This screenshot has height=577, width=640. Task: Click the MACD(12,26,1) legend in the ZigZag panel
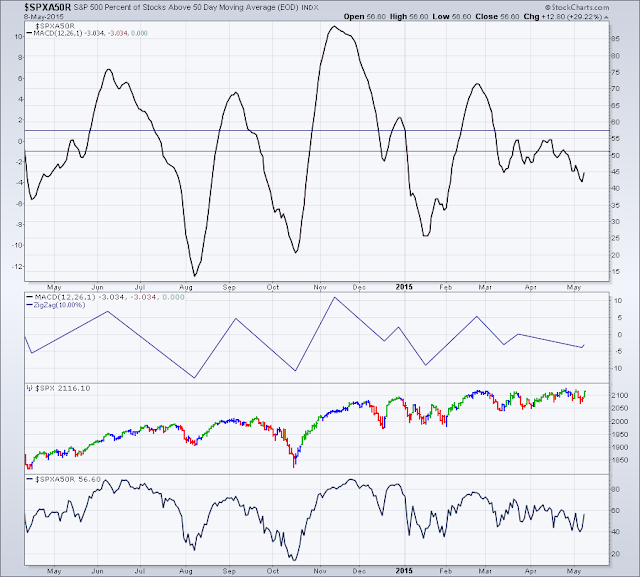coord(105,297)
